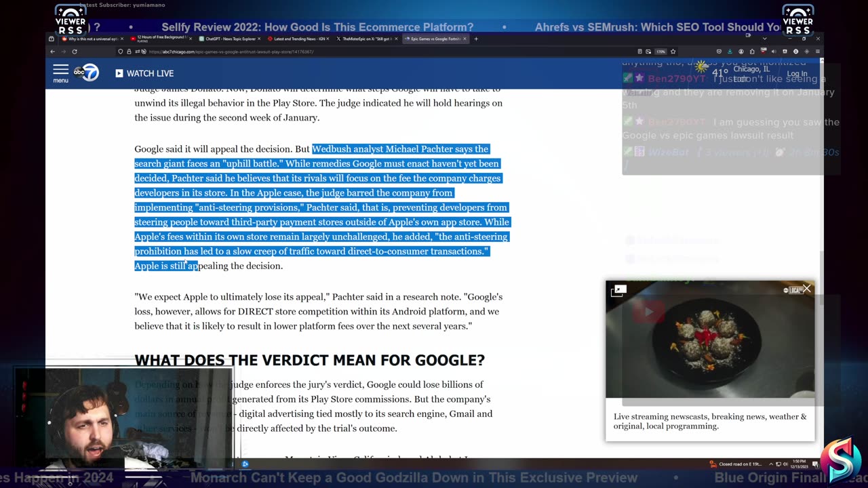Click the speaker extension icon in toolbar
Image resolution: width=868 pixels, height=488 pixels.
coord(774,52)
